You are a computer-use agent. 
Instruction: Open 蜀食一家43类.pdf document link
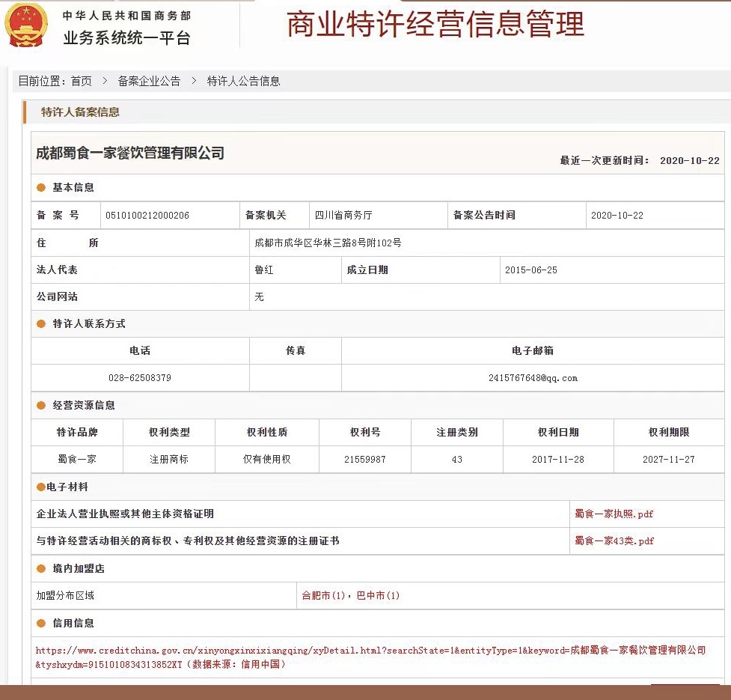(614, 541)
